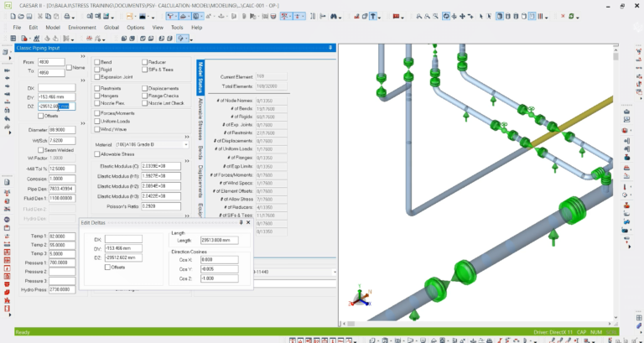This screenshot has height=343, width=644.
Task: Tick the Expansion Joint checkbox
Action: (x=97, y=77)
